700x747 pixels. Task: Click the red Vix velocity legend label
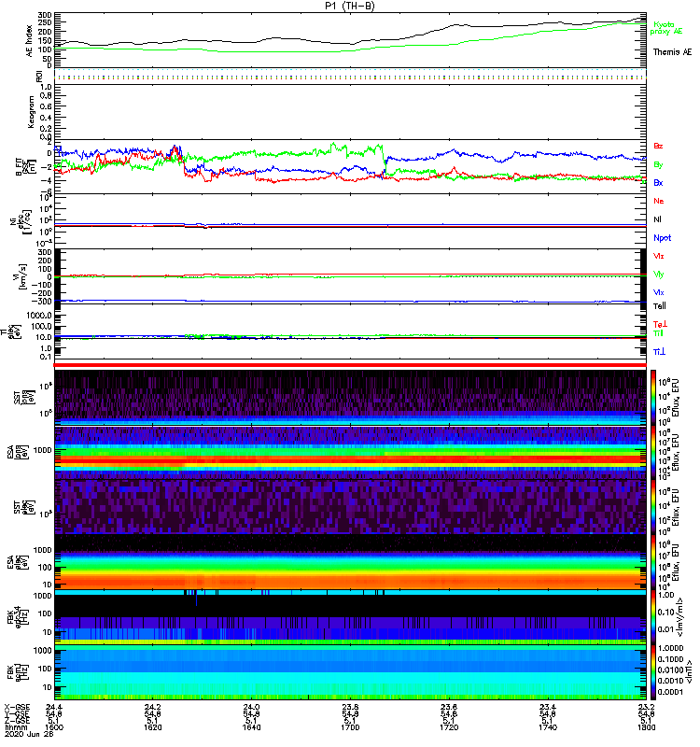tap(659, 256)
